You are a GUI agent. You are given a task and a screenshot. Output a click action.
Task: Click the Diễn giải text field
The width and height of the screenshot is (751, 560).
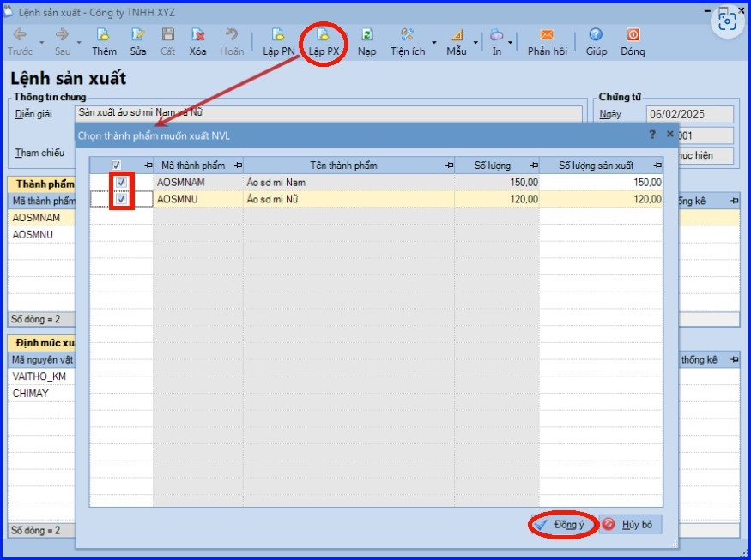coord(326,112)
